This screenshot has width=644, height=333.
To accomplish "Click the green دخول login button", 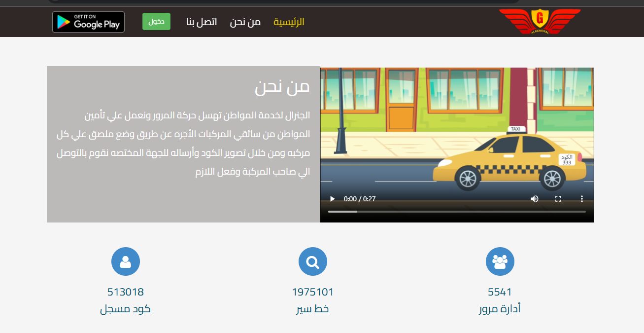I will pyautogui.click(x=156, y=22).
